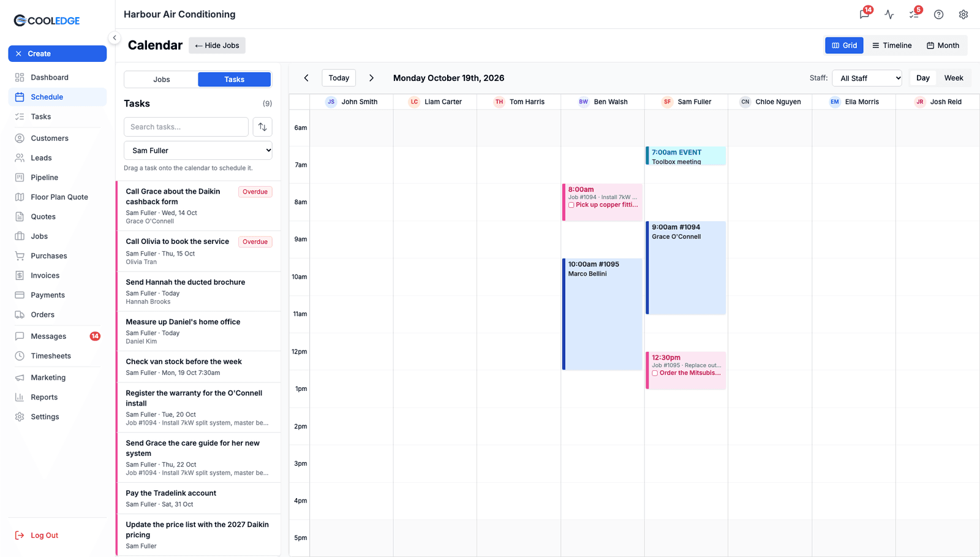The height and width of the screenshot is (557, 980).
Task: Switch to the Tasks tab in panel
Action: coord(234,79)
